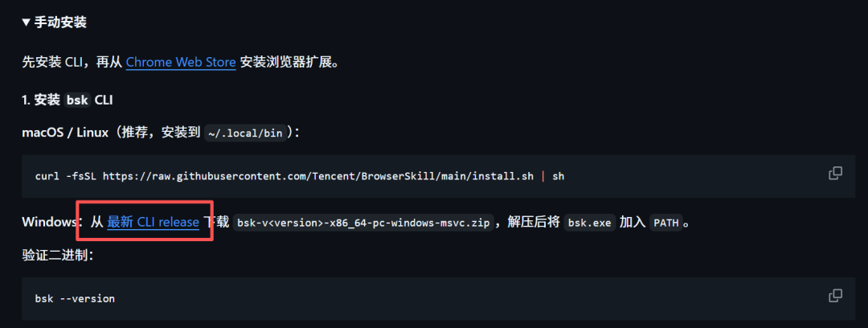The image size is (868, 328).
Task: Click the red pipe character in curl command
Action: tap(543, 176)
